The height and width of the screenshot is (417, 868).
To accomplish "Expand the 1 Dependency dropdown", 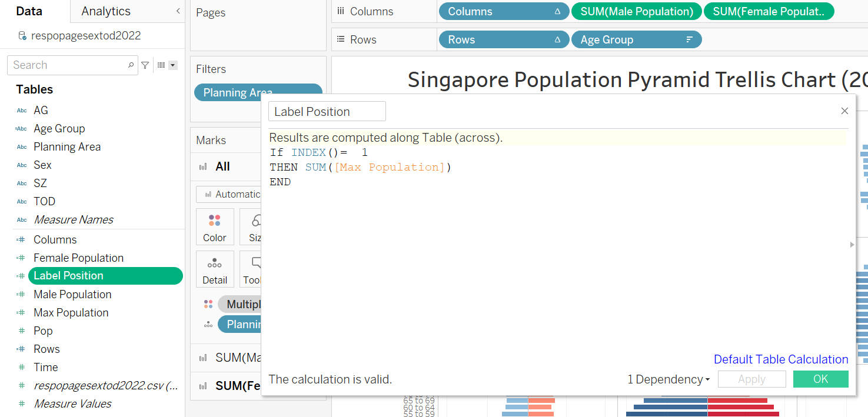I will point(669,379).
